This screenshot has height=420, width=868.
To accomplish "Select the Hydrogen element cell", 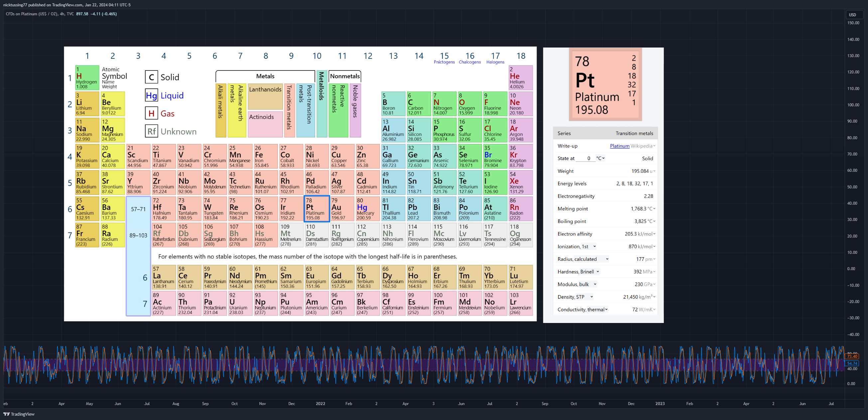I will point(87,78).
